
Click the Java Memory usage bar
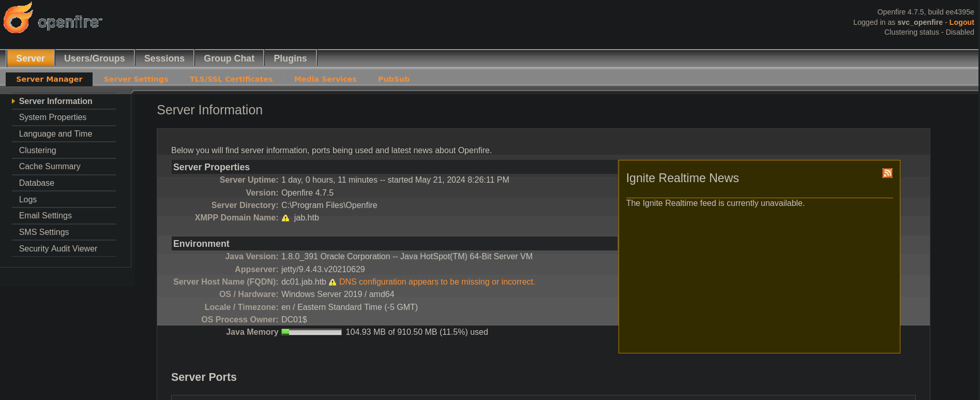click(311, 332)
